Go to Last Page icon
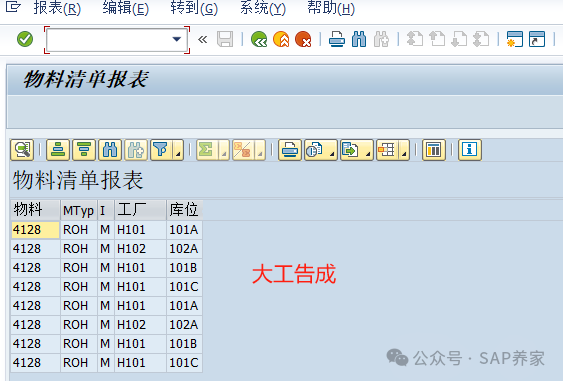The width and height of the screenshot is (563, 381). coord(481,39)
